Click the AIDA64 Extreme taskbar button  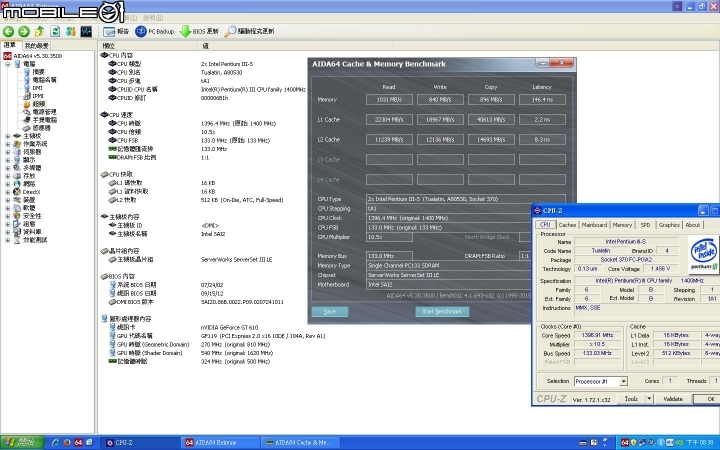coord(219,443)
